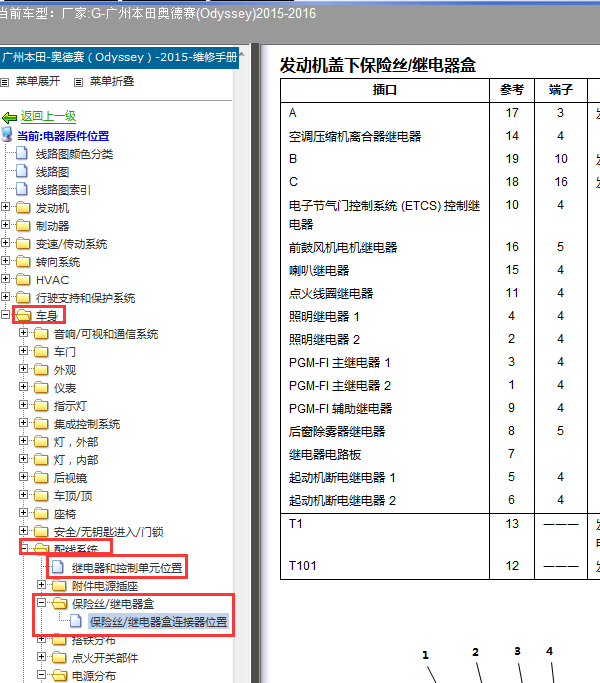Screen dimensions: 600x683
Task: Click the HVAC folder icon
Action: click(x=23, y=280)
